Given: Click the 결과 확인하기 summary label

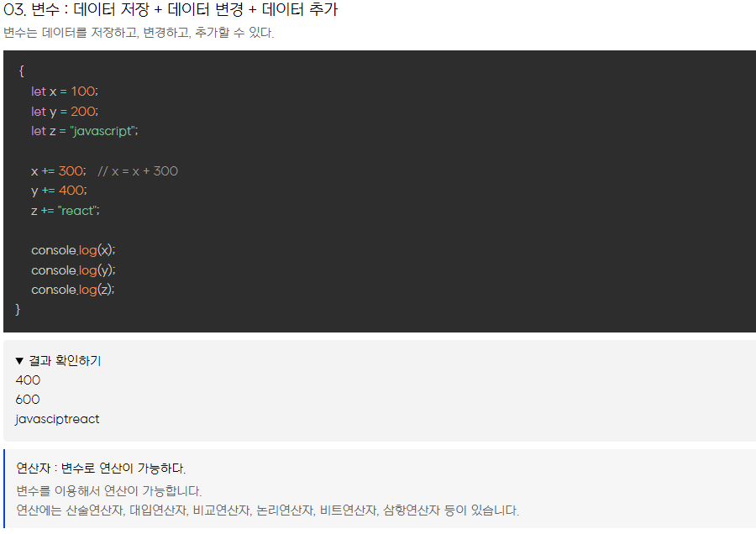Looking at the screenshot, I should coord(65,360).
